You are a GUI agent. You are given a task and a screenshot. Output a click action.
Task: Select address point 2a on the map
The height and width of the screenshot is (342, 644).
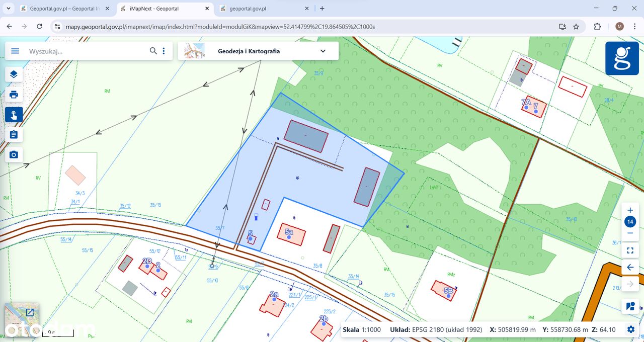coord(274,299)
